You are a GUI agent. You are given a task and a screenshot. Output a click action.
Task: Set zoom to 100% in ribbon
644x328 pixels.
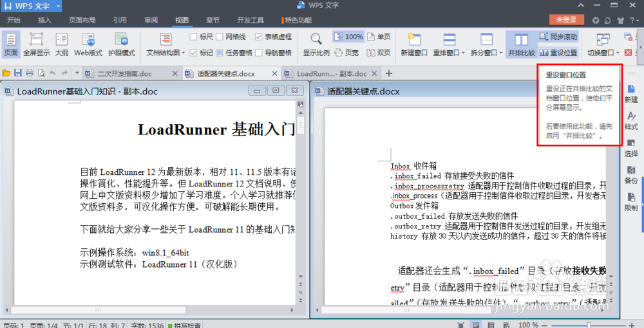point(348,37)
